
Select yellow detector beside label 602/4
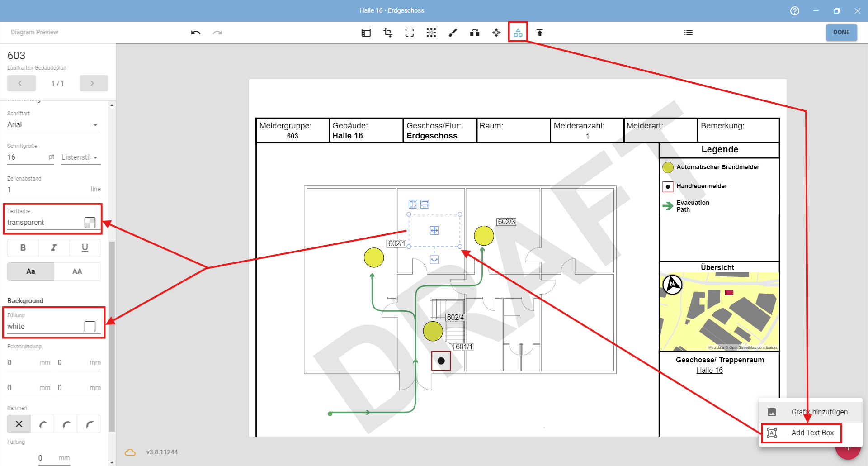[x=433, y=331]
